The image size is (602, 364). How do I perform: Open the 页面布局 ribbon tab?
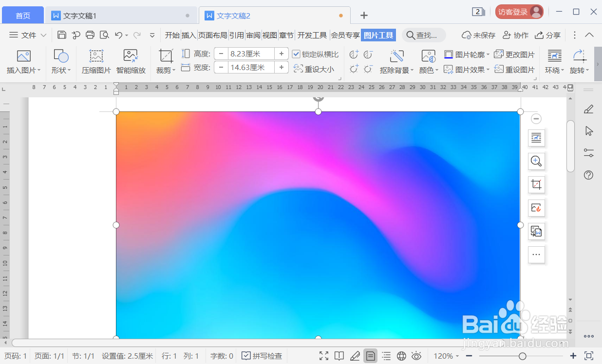pyautogui.click(x=213, y=35)
